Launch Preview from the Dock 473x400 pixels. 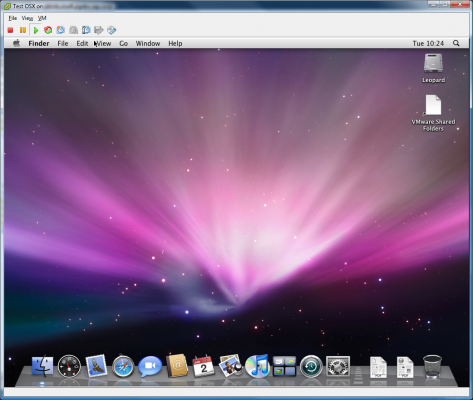pos(230,366)
